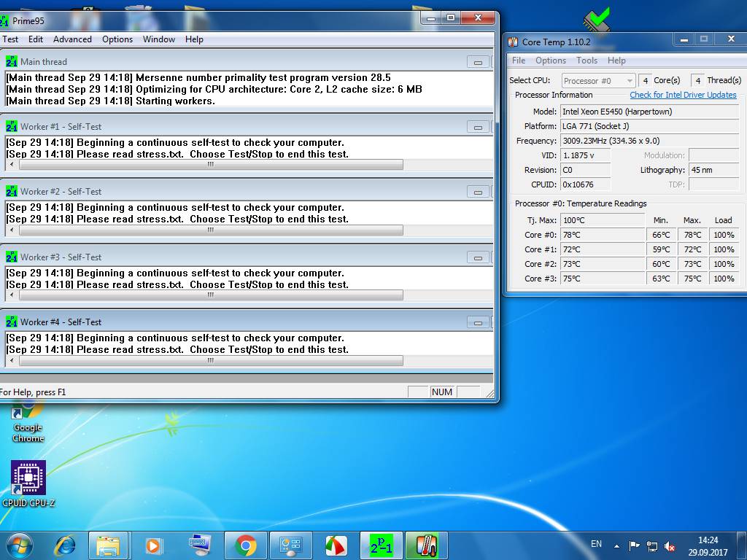This screenshot has width=747, height=560.
Task: Open the Advanced menu in Prime95
Action: pyautogui.click(x=72, y=39)
